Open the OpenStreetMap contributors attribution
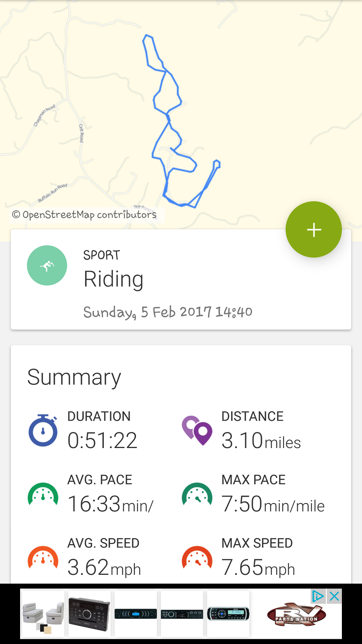This screenshot has height=644, width=362. [84, 215]
